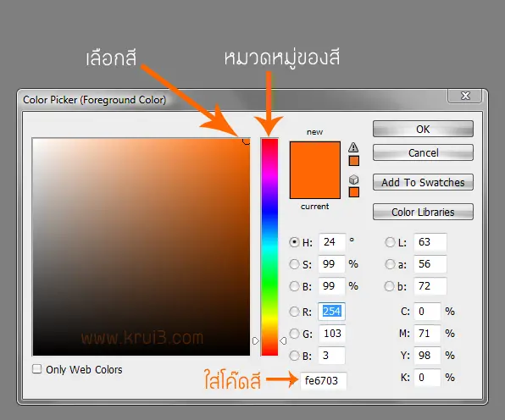Click the C cyan percent field

[x=427, y=312]
